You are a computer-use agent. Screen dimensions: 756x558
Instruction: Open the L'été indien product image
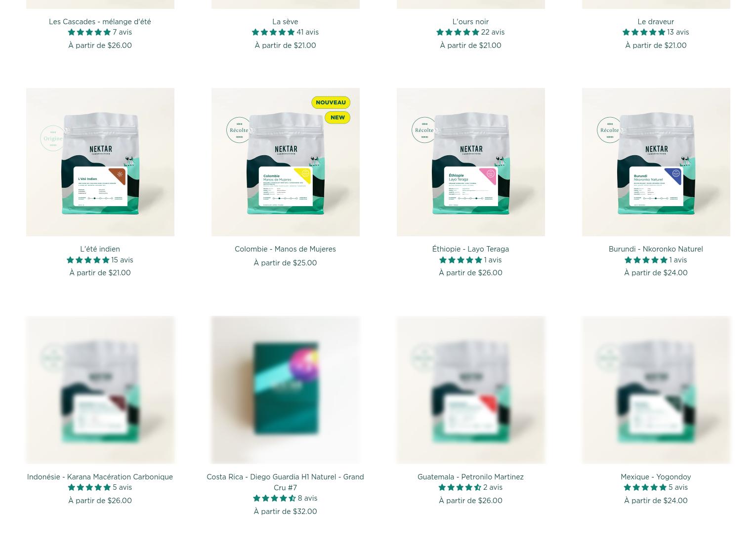[x=100, y=162]
